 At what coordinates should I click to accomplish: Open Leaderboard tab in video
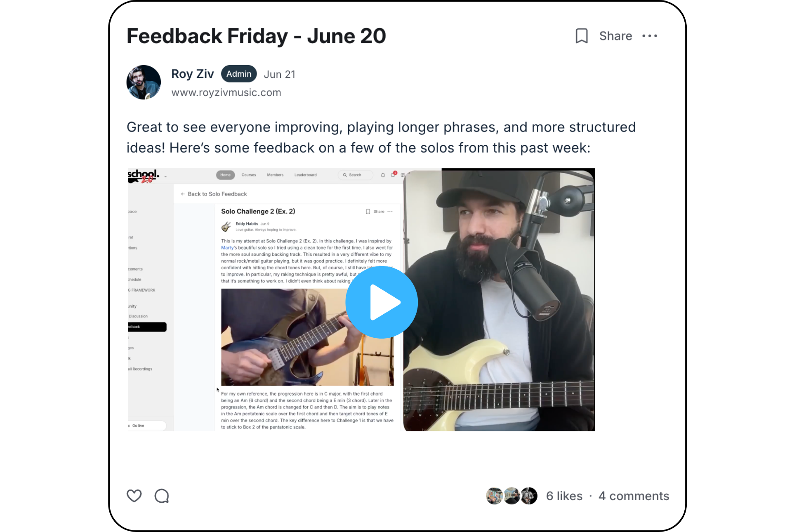[306, 175]
